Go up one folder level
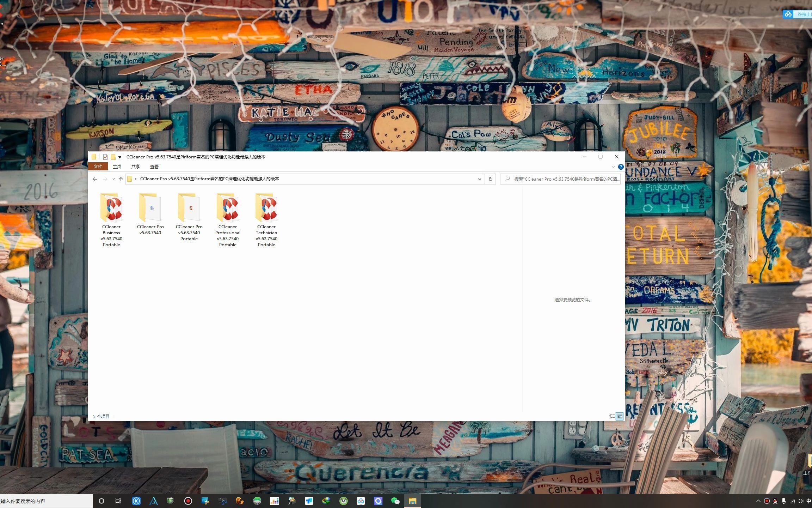Screen dimensions: 812x508 121,179
